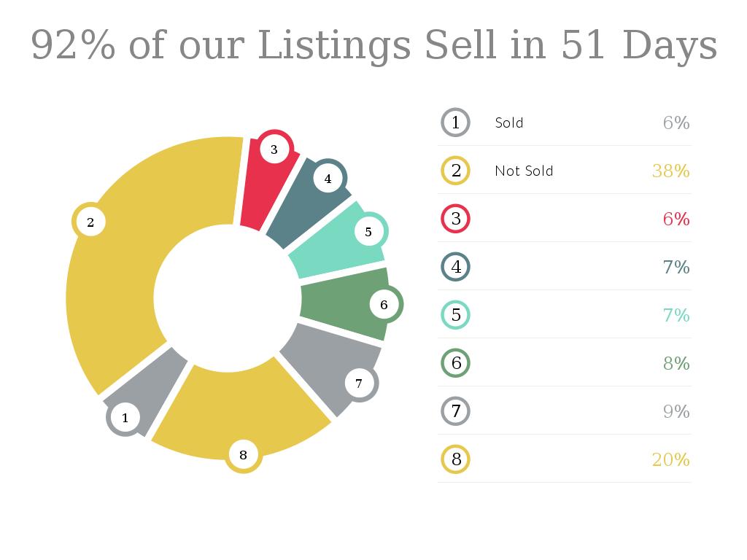The width and height of the screenshot is (747, 560).
Task: Select the number 2 marker on the chart
Action: coord(90,222)
